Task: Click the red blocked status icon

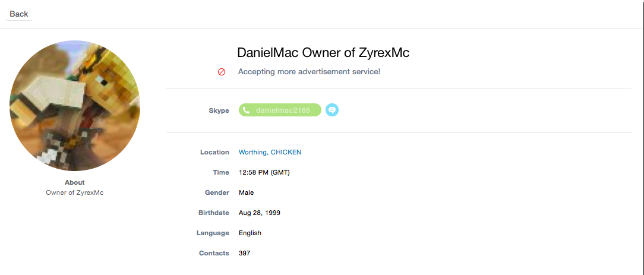Action: point(222,72)
